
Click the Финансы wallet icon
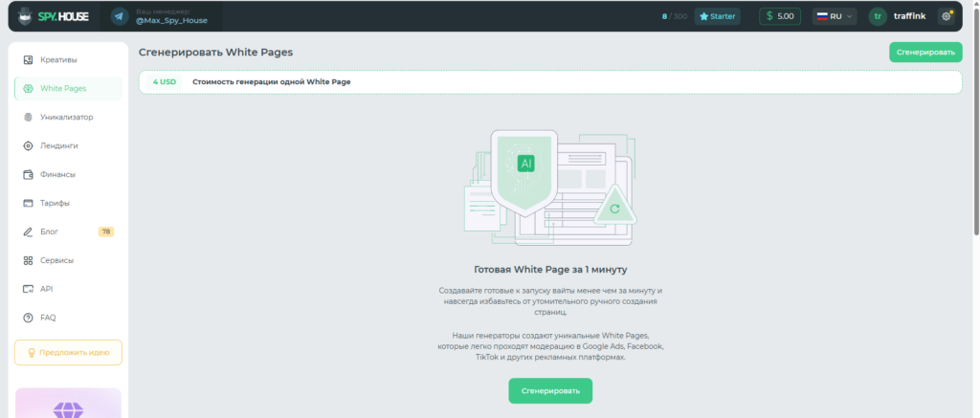pos(28,174)
